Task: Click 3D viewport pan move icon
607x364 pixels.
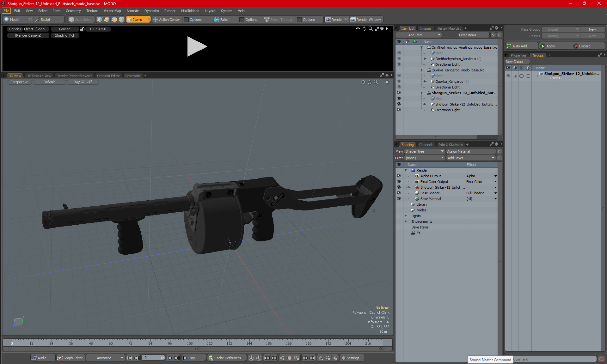Action: coord(363,82)
